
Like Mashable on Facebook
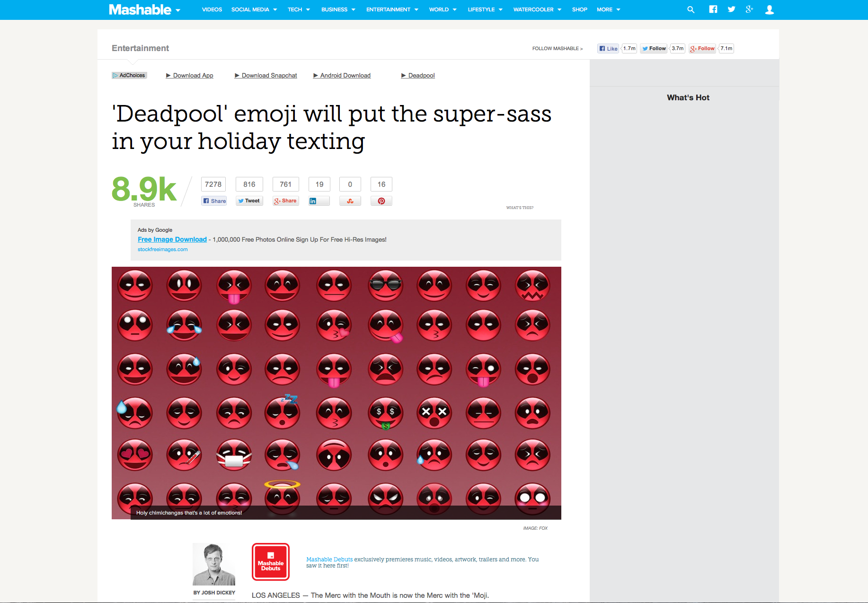pos(608,48)
